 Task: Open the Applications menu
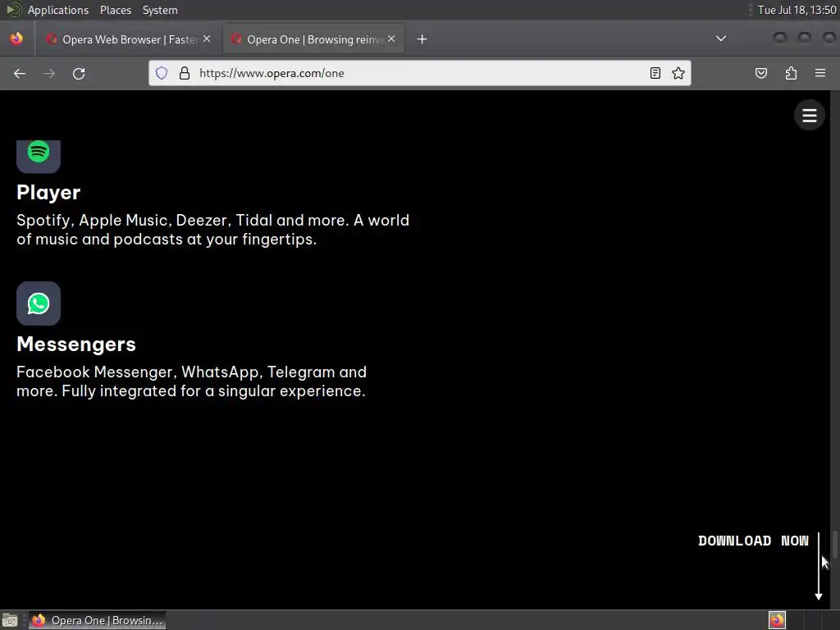point(58,10)
